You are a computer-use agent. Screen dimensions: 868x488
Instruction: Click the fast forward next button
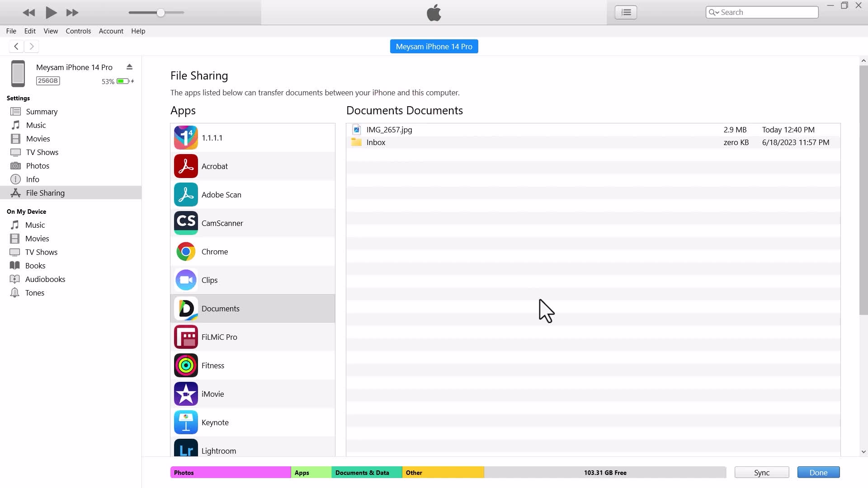[x=72, y=13]
